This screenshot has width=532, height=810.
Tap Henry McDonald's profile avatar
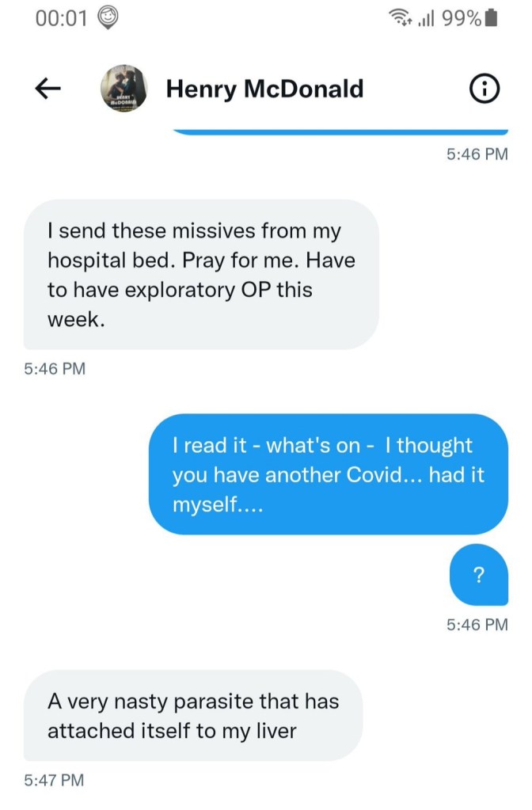124,89
